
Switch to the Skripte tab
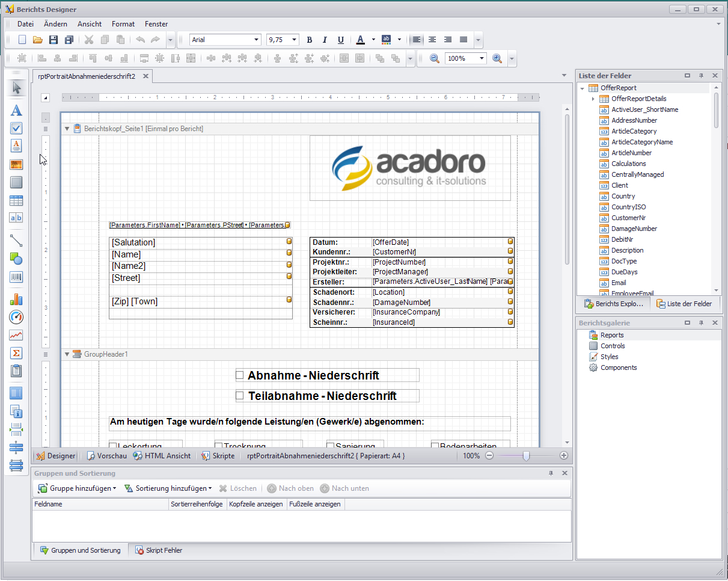pos(218,456)
